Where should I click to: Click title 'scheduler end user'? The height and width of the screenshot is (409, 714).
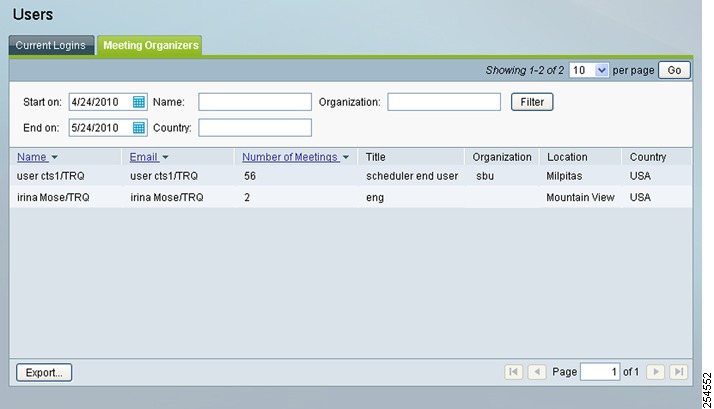(412, 176)
